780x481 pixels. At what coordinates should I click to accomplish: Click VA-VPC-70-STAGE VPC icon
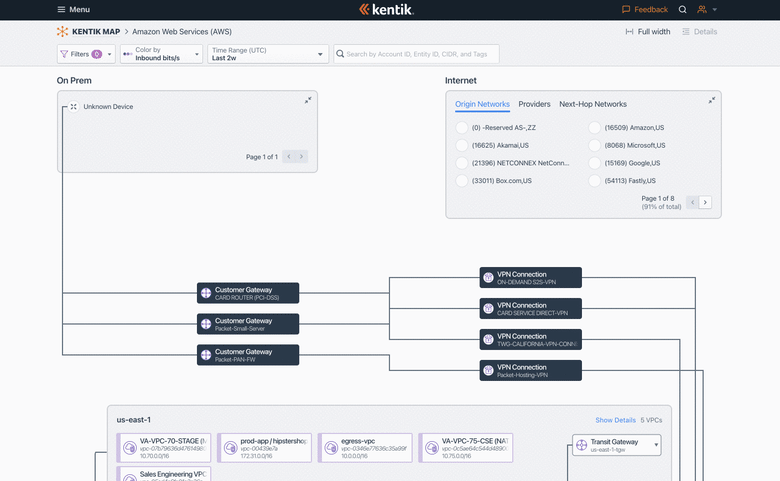pyautogui.click(x=130, y=448)
